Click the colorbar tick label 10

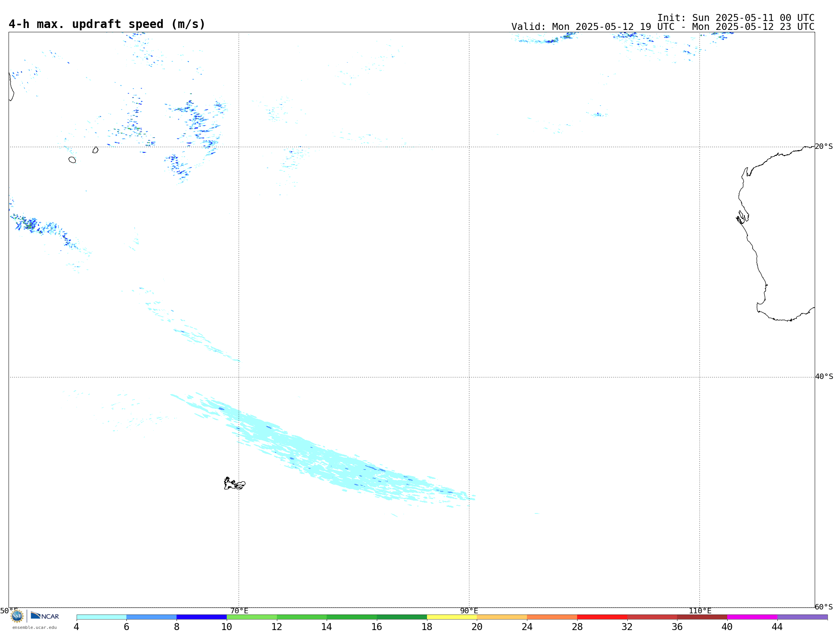[227, 627]
